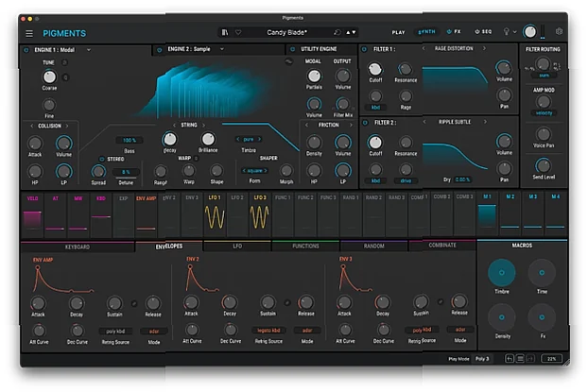Viewport: 588px width, 392px height.
Task: Switch to the LFO tab
Action: (x=237, y=247)
